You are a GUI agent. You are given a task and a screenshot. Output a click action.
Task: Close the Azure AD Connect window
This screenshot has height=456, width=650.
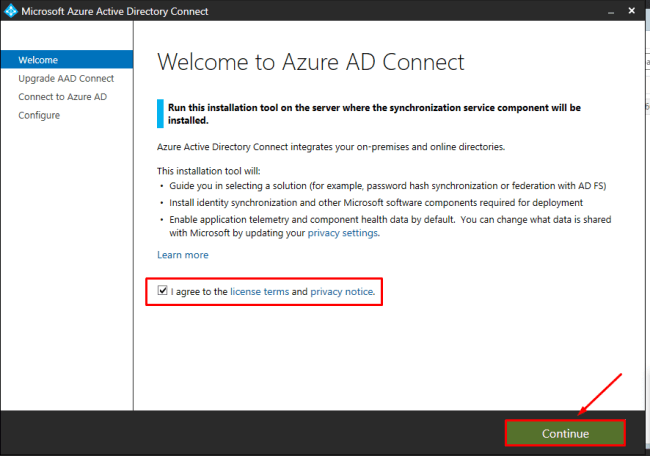[631, 11]
